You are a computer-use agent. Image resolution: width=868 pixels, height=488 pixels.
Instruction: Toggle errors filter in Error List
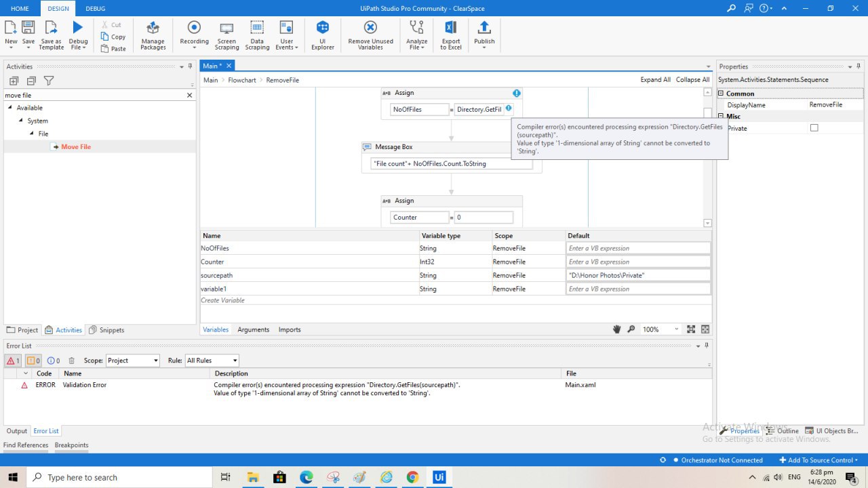pos(13,361)
